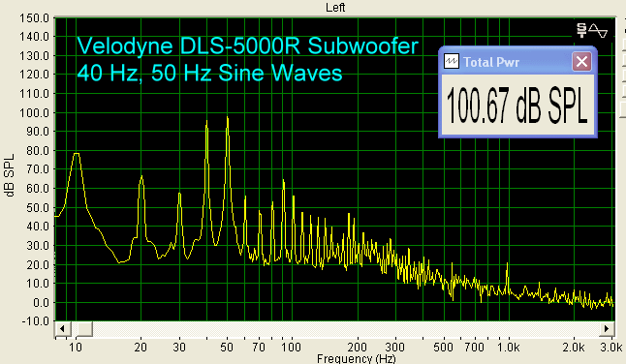Click the 100.0 value on the dB axis
Screen dimensions: 626x364
point(34,113)
